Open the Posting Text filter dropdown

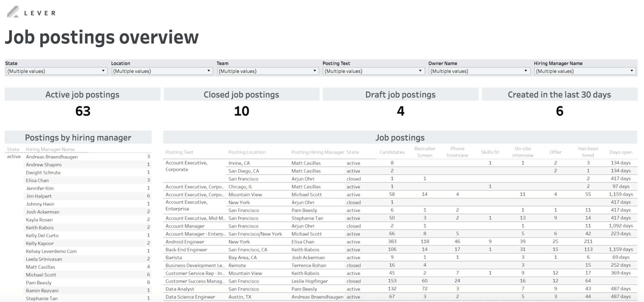374,71
